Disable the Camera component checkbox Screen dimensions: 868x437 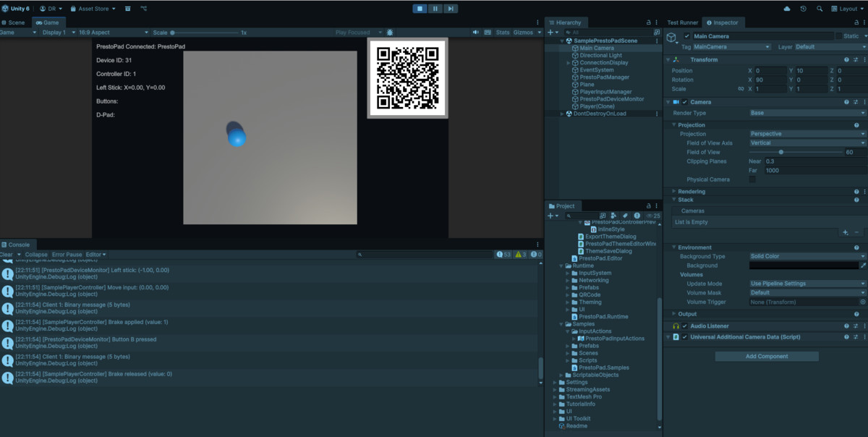[x=684, y=102]
